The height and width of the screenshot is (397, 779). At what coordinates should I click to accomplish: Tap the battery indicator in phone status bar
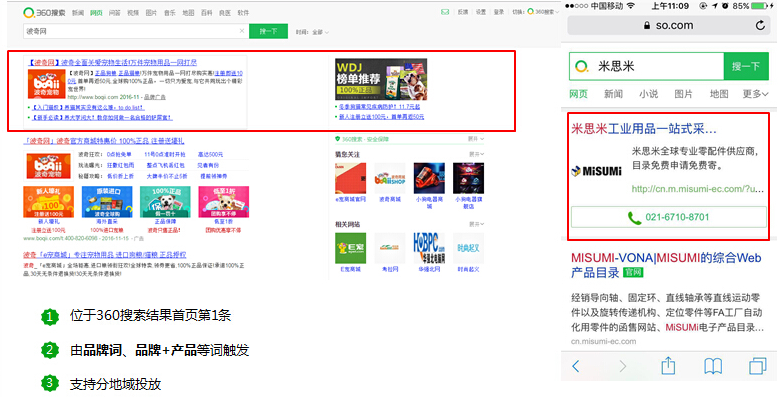[x=760, y=6]
